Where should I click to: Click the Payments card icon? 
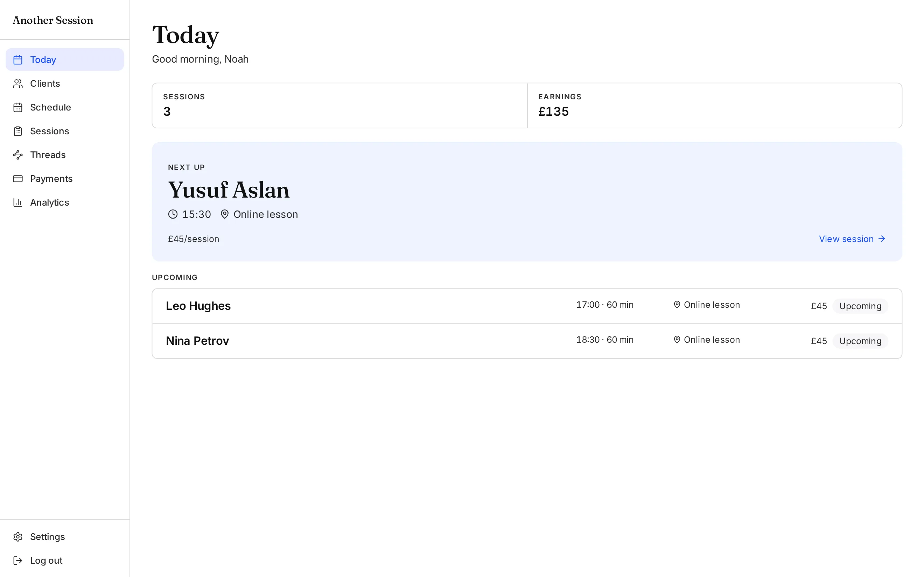18,179
